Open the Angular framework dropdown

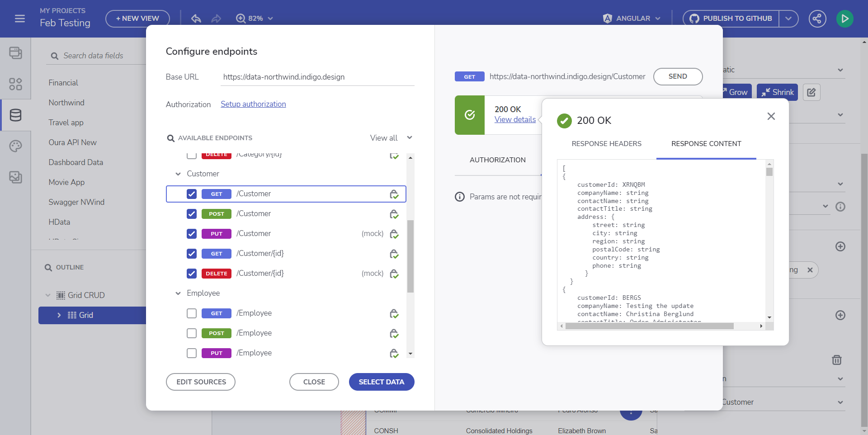pyautogui.click(x=632, y=19)
